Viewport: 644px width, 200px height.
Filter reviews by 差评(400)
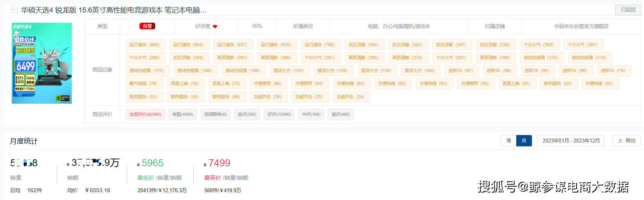click(341, 114)
